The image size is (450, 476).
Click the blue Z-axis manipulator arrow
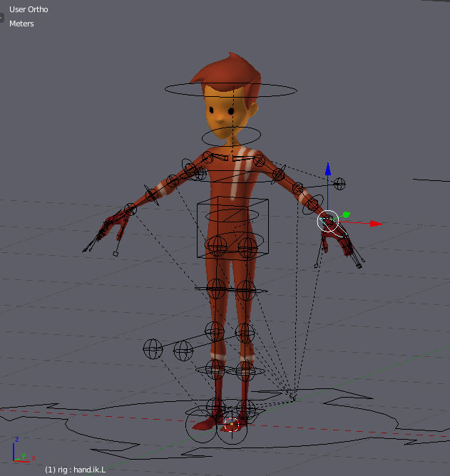pyautogui.click(x=328, y=169)
